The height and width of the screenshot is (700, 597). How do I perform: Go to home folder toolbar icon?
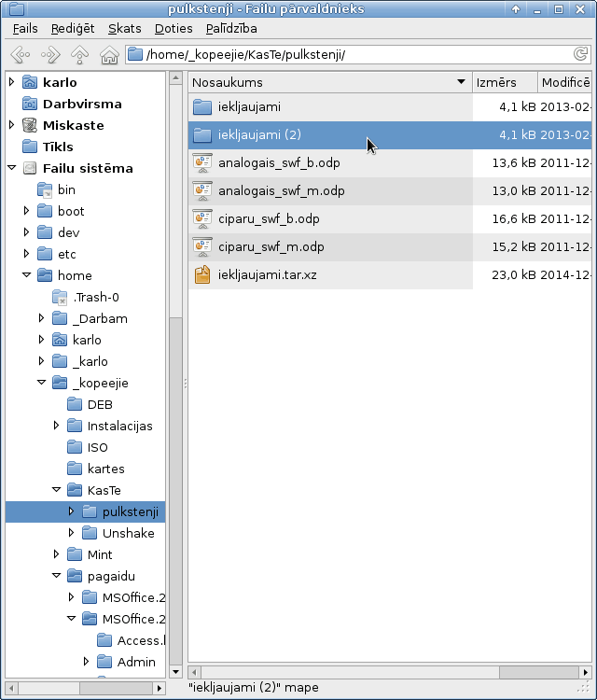(x=109, y=55)
